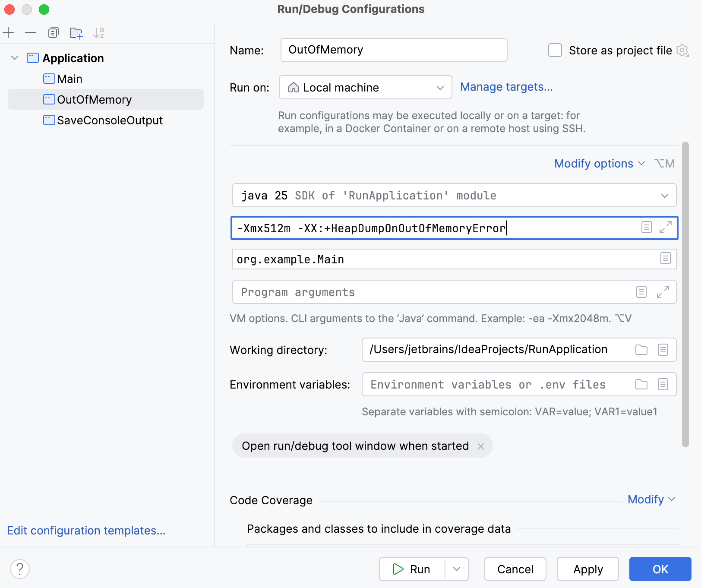Click the vertical scrollbar in the settings pane
The image size is (701, 588).
685,294
